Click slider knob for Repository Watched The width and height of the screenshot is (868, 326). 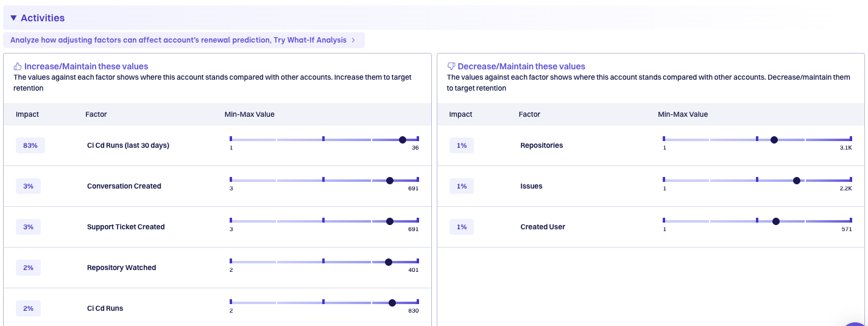(389, 262)
